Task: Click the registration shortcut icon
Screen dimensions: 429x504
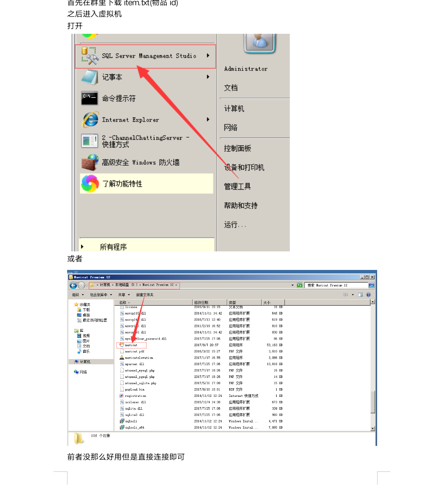Action: (x=122, y=396)
